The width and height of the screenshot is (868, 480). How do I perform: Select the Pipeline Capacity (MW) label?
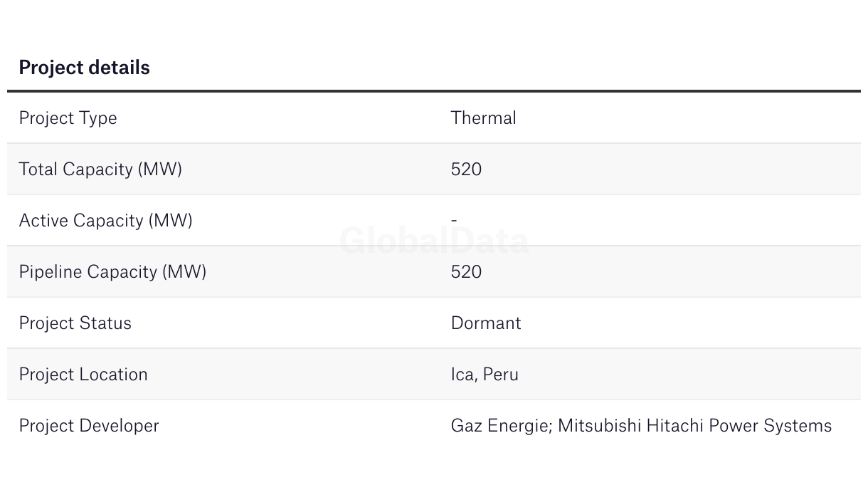pyautogui.click(x=112, y=272)
